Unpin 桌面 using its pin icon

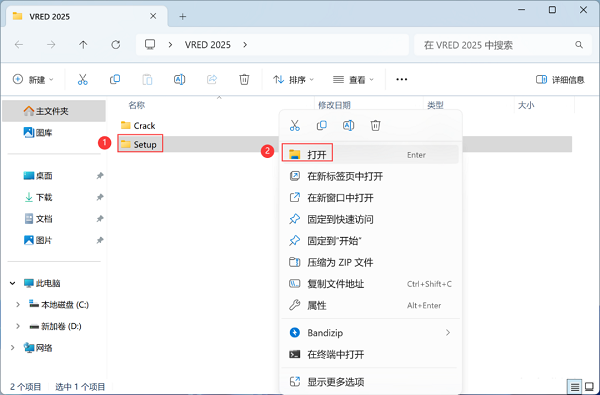click(100, 176)
